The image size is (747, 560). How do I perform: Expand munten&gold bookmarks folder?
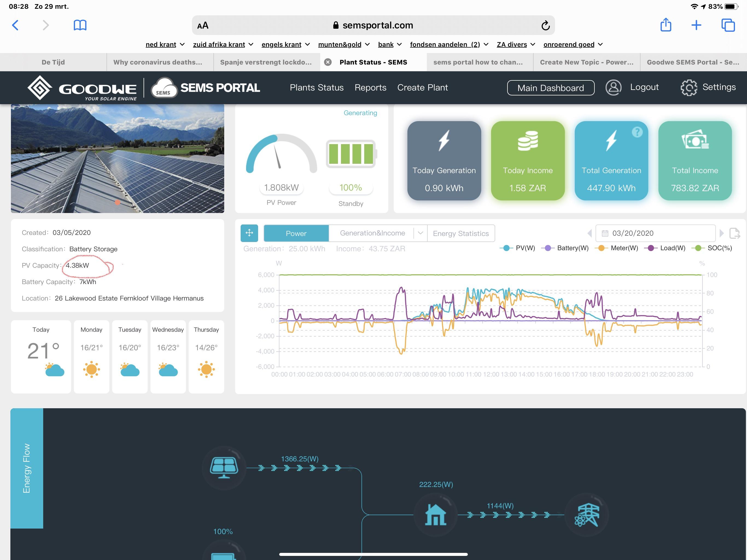(x=344, y=45)
